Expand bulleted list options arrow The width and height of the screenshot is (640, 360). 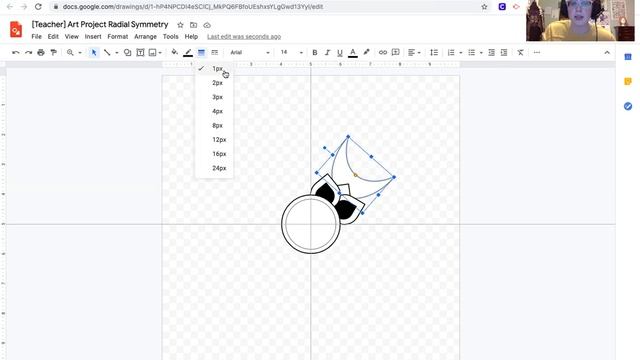click(x=481, y=53)
